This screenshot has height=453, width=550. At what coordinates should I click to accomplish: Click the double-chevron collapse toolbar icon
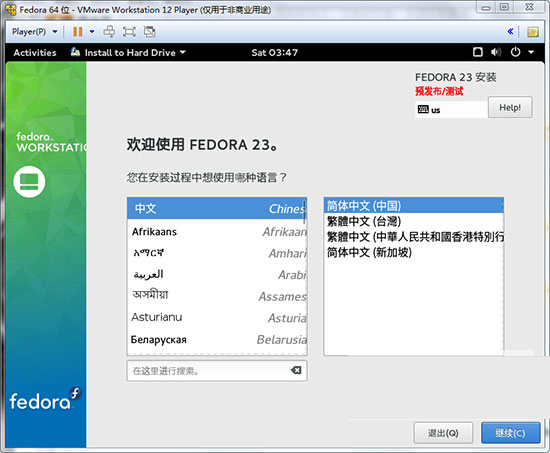pyautogui.click(x=511, y=32)
